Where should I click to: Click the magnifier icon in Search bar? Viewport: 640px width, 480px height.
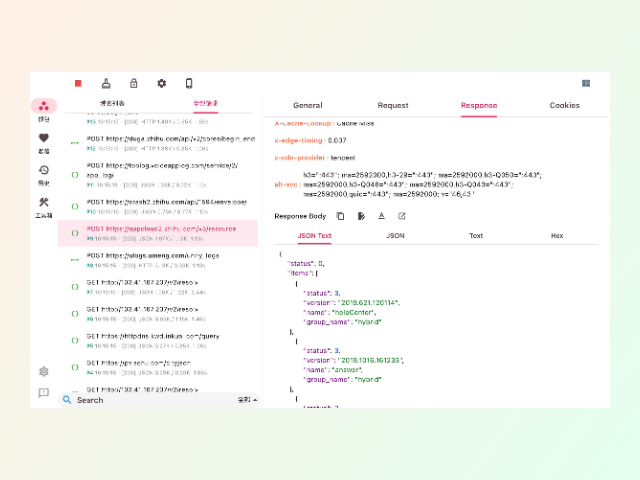(x=67, y=400)
